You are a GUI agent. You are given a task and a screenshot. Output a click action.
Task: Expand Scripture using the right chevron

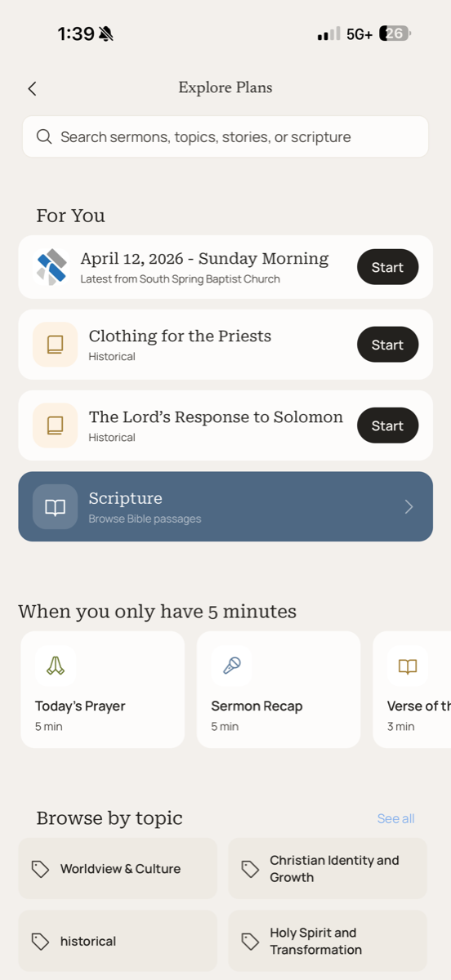(409, 507)
